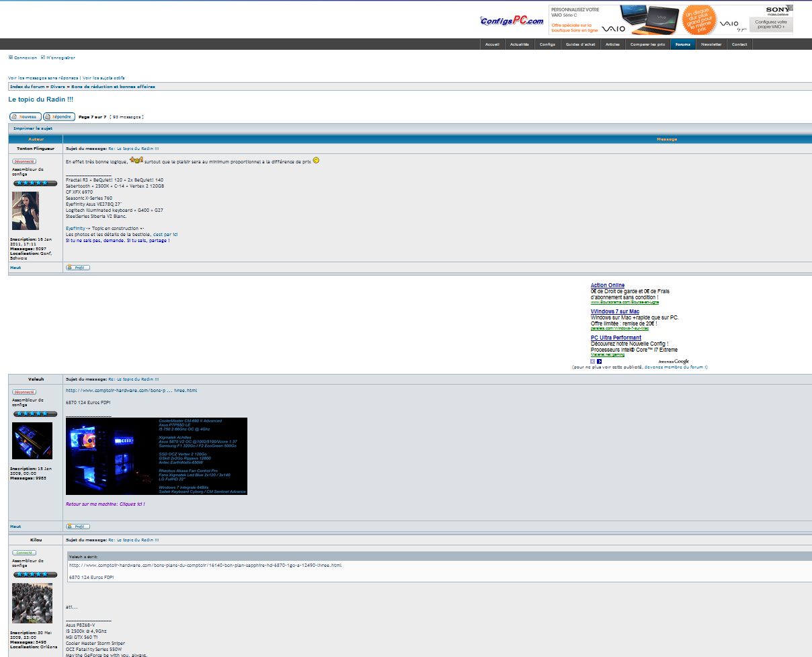Open the Imprimer le sujet link
This screenshot has height=657, width=812.
coord(33,128)
